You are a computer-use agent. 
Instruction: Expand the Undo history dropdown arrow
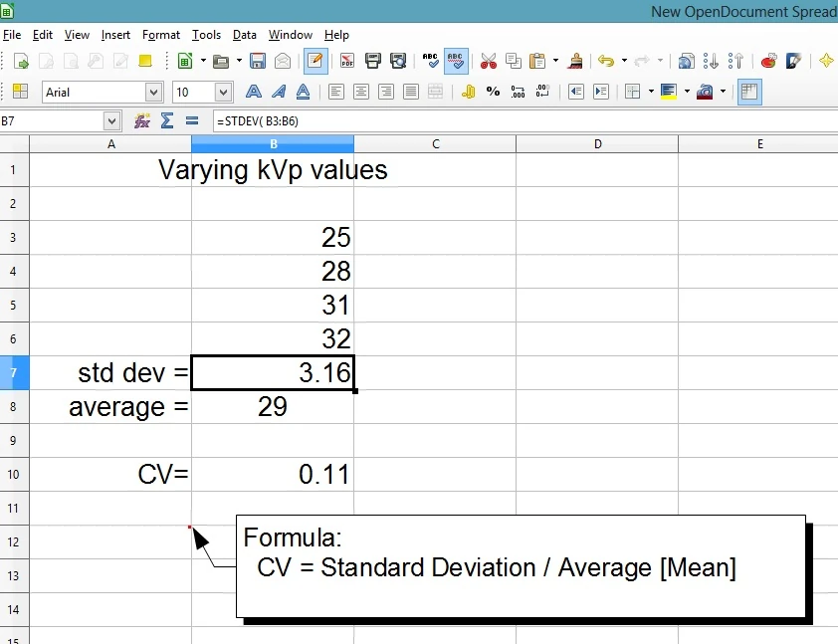624,61
